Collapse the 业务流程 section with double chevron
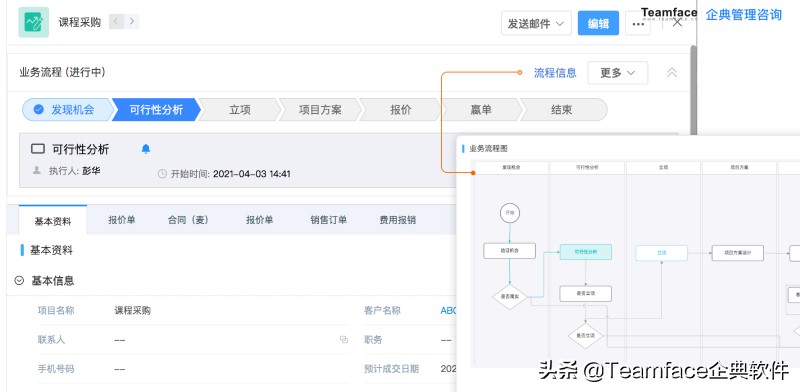Screen dimensions: 800x392 (672, 72)
